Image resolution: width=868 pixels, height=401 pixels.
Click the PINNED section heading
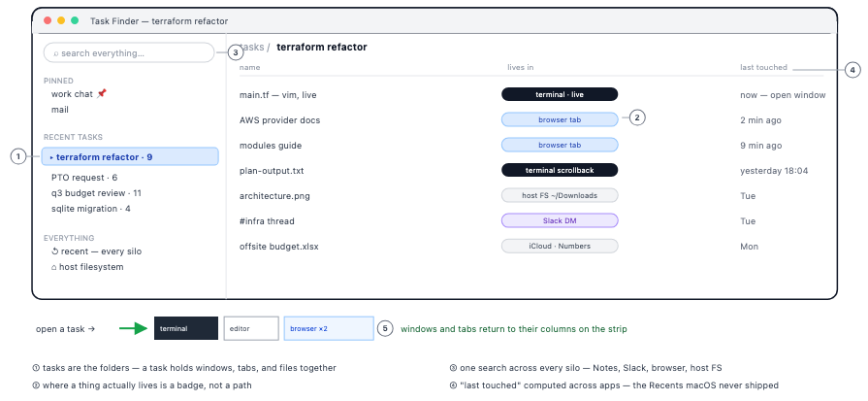pos(59,81)
